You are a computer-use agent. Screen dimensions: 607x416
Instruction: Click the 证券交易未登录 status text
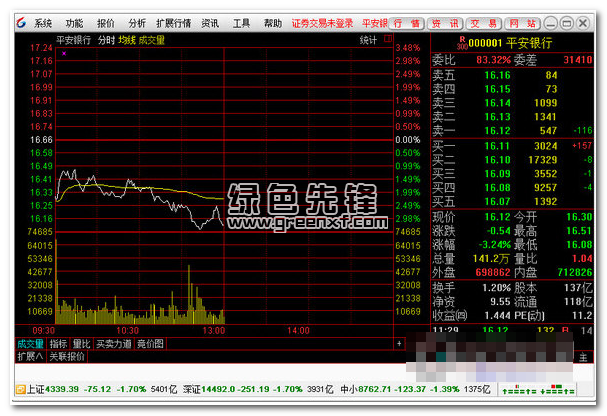click(x=322, y=23)
